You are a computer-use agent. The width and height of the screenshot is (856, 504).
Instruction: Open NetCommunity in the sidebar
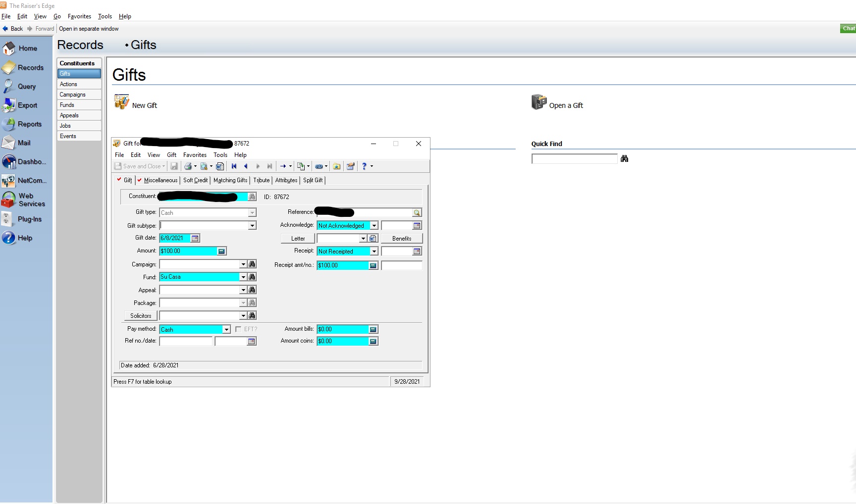(24, 180)
